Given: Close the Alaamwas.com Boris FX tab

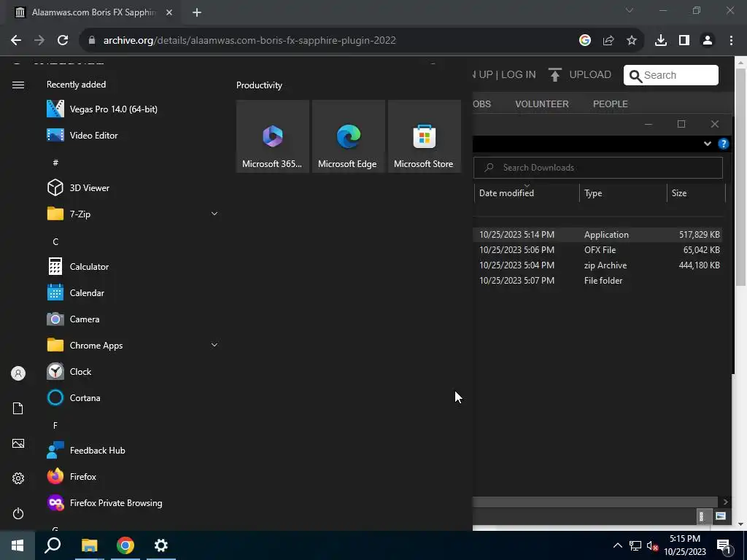Looking at the screenshot, I should pos(169,12).
